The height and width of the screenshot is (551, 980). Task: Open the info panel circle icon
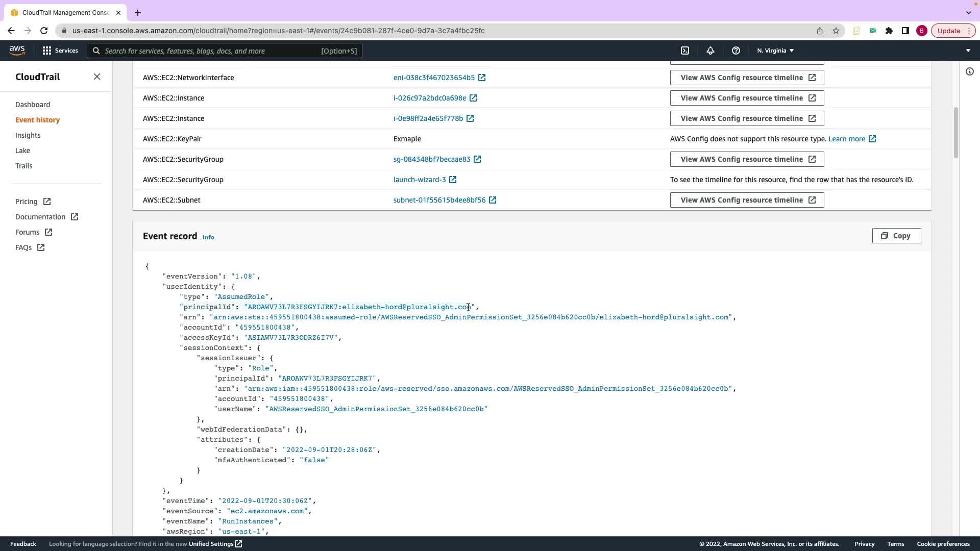969,71
